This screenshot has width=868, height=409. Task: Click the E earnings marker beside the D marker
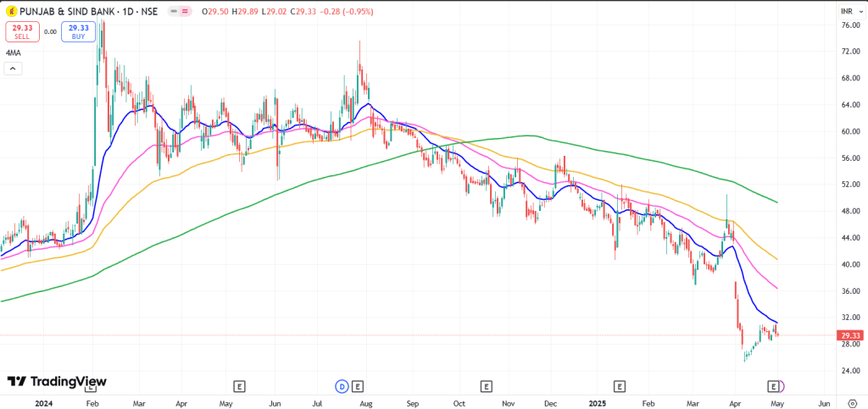358,386
